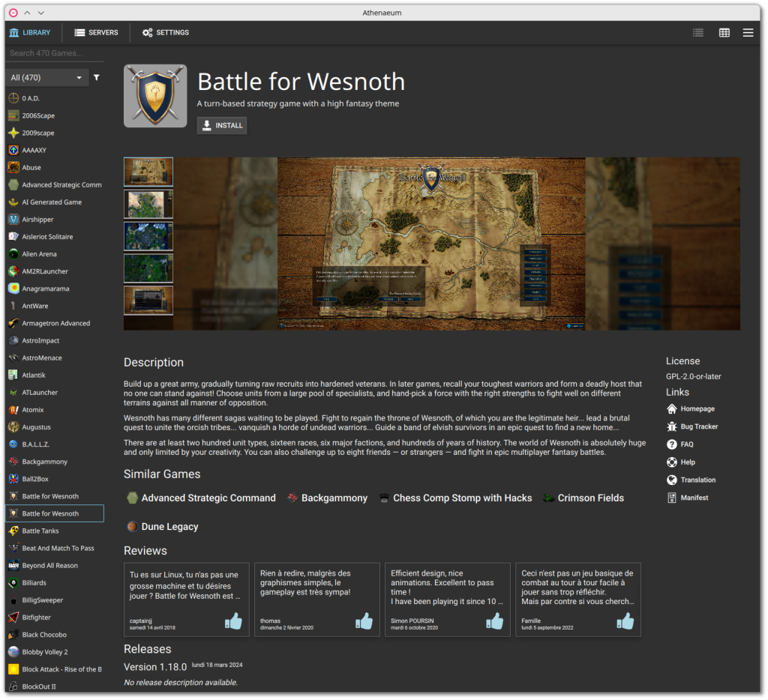The width and height of the screenshot is (768, 700).
Task: Open the Settings tab
Action: click(x=166, y=32)
